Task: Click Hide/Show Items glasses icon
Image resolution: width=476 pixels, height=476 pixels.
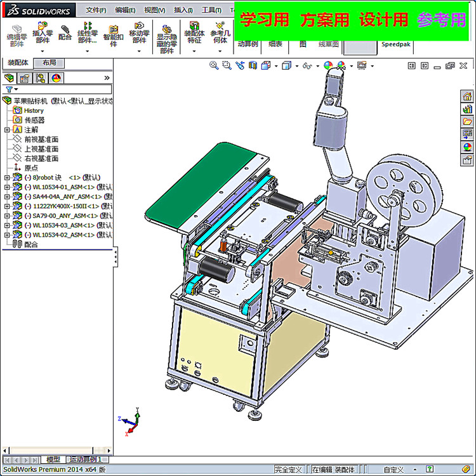Action: [x=307, y=65]
